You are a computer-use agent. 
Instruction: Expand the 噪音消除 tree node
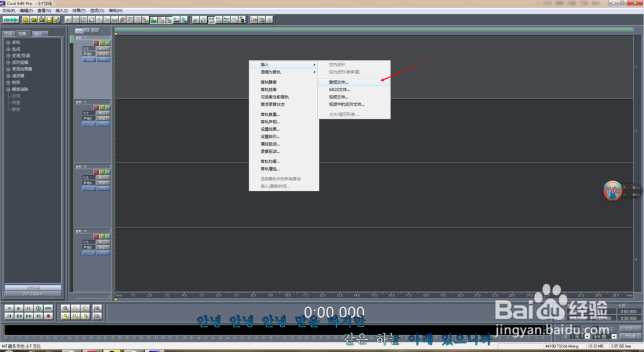coord(8,89)
